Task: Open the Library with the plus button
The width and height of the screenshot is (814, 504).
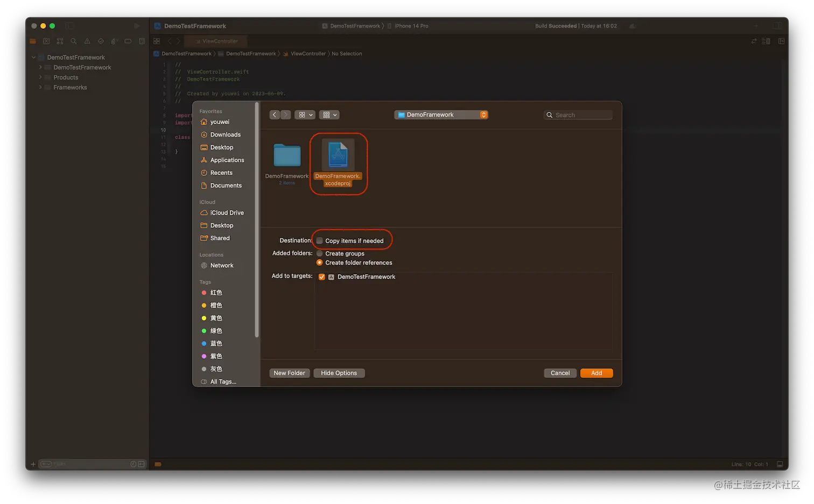Action: (756, 26)
